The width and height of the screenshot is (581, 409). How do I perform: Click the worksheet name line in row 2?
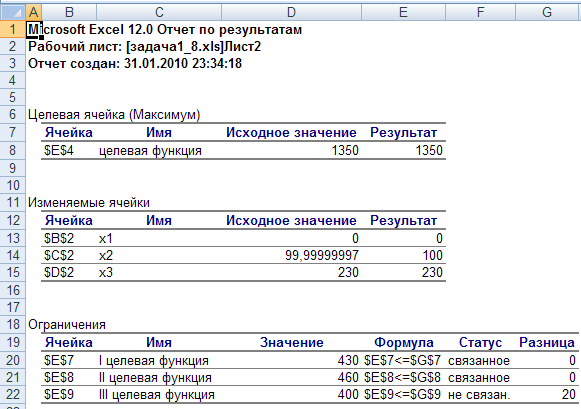click(x=145, y=47)
